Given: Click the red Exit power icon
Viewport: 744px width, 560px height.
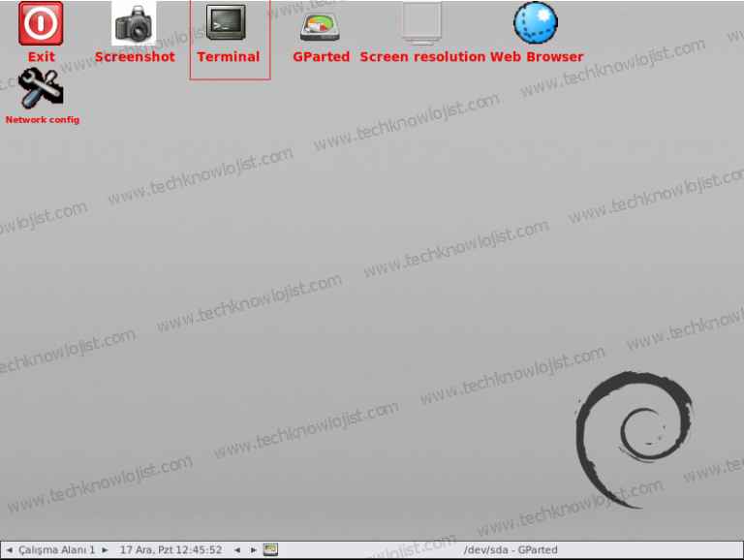Looking at the screenshot, I should coord(41,23).
